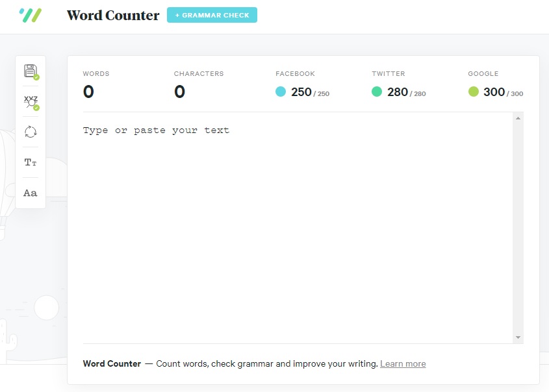Click the green Word Counter logo icon
The image size is (549, 392).
tap(31, 15)
